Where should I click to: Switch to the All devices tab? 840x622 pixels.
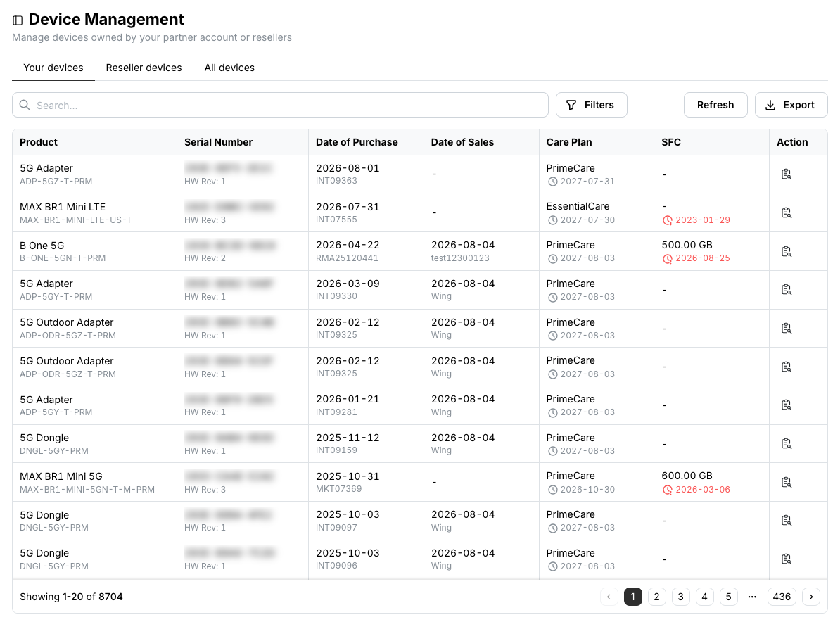click(229, 68)
